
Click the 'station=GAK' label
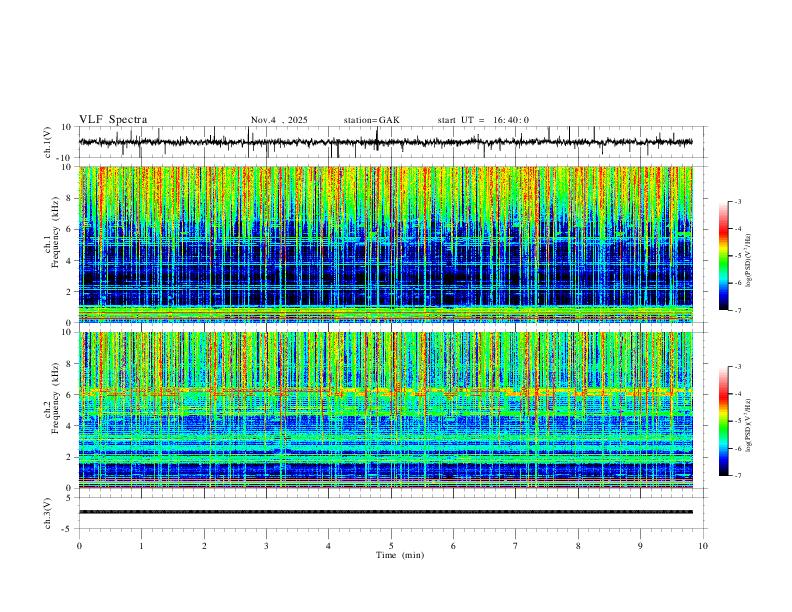click(x=371, y=120)
